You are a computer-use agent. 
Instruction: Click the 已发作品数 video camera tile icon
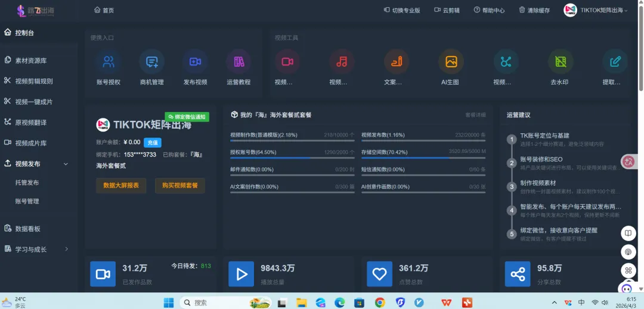point(103,274)
